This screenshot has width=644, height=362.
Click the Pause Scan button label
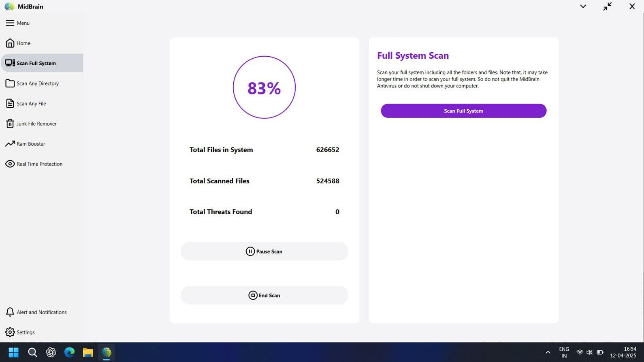(269, 251)
